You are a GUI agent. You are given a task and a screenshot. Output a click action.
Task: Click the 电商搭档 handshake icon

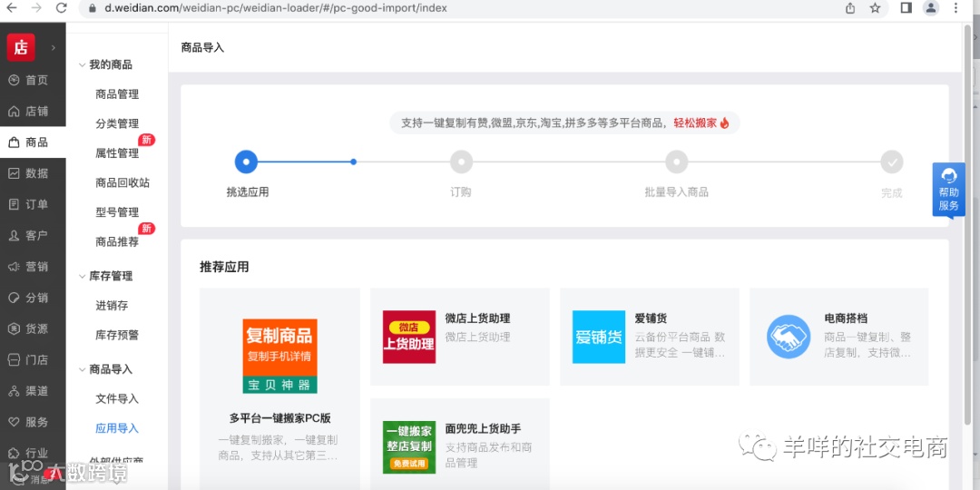(789, 337)
